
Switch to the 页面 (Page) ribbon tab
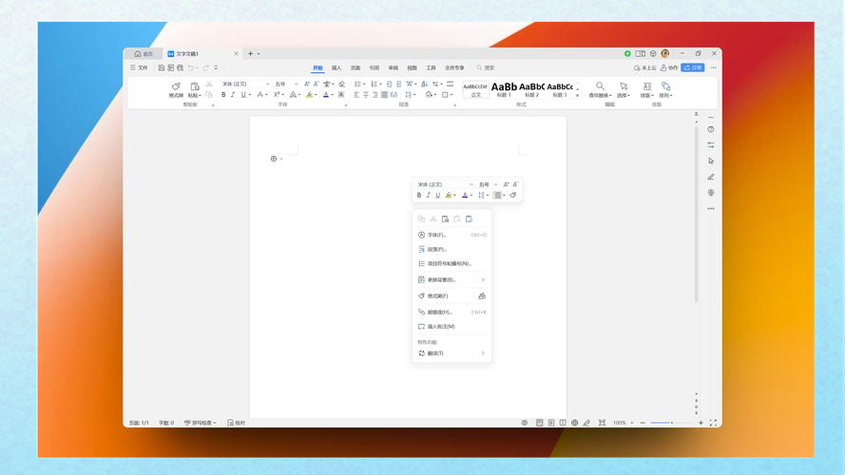pos(356,68)
